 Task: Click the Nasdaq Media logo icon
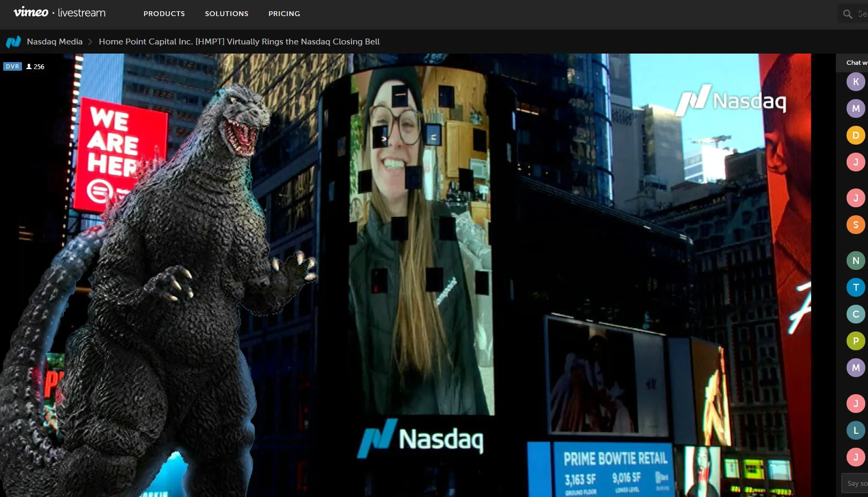point(13,42)
